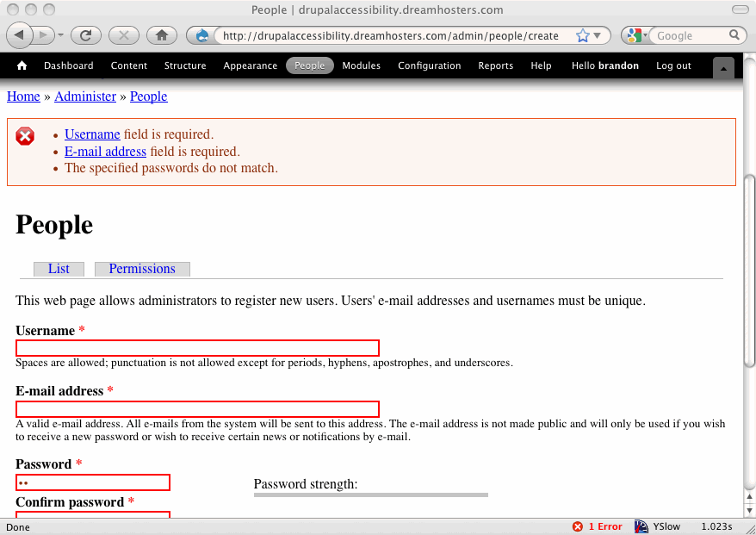Viewport: 756px width, 535px height.
Task: Click the E-mail address text field
Action: coord(198,409)
